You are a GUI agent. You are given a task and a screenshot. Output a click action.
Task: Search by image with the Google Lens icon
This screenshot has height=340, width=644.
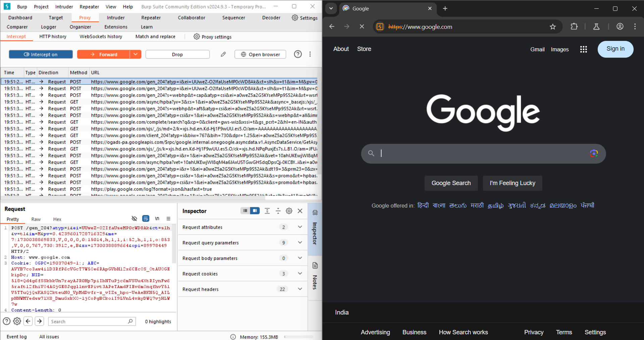click(594, 153)
